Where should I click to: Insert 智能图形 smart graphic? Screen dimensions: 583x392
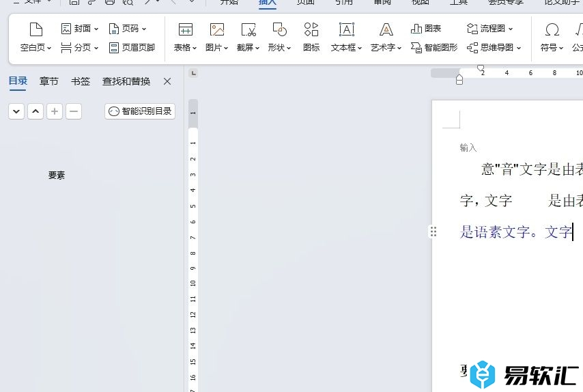[x=434, y=48]
